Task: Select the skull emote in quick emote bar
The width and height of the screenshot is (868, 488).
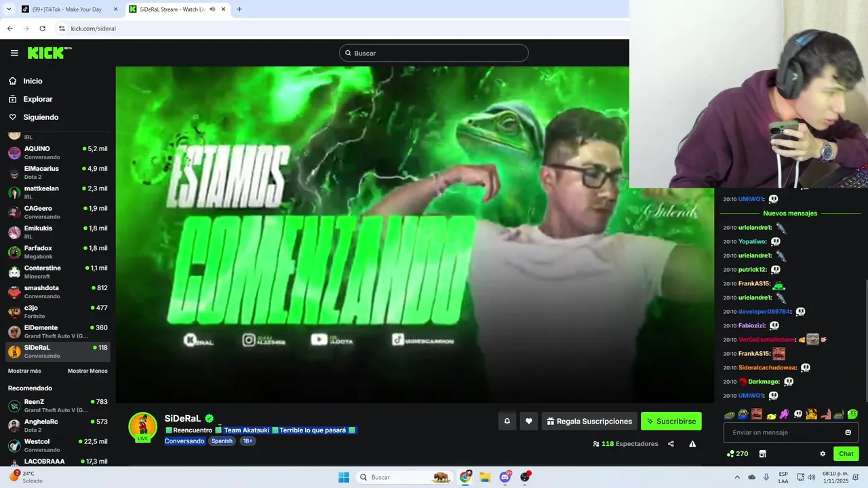Action: pyautogui.click(x=798, y=414)
